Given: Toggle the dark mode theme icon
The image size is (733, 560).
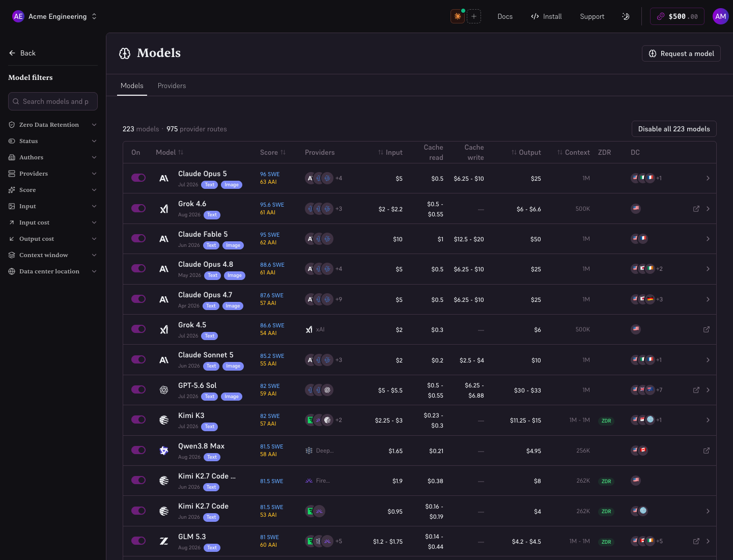Looking at the screenshot, I should tap(626, 16).
